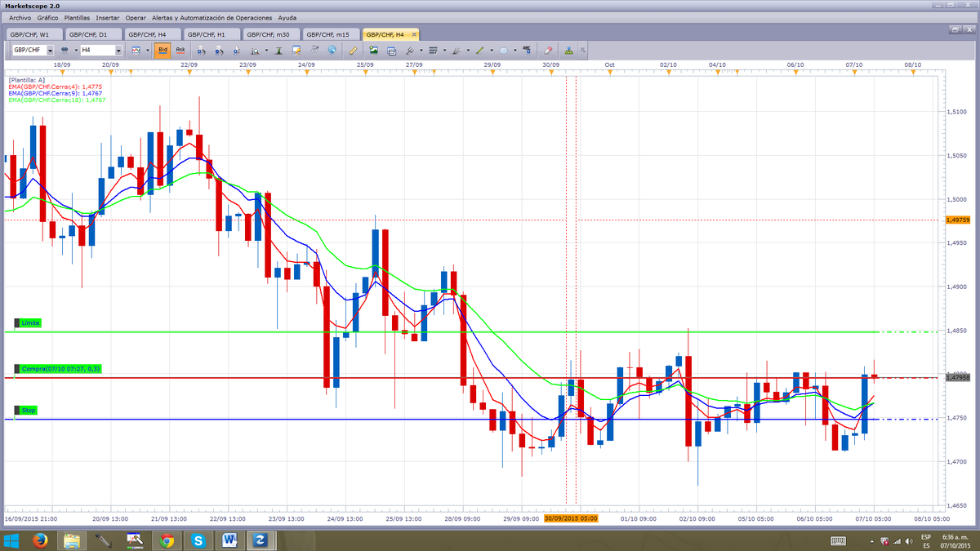
Task: Close the active GBP/CHF, H4 tab
Action: [414, 34]
